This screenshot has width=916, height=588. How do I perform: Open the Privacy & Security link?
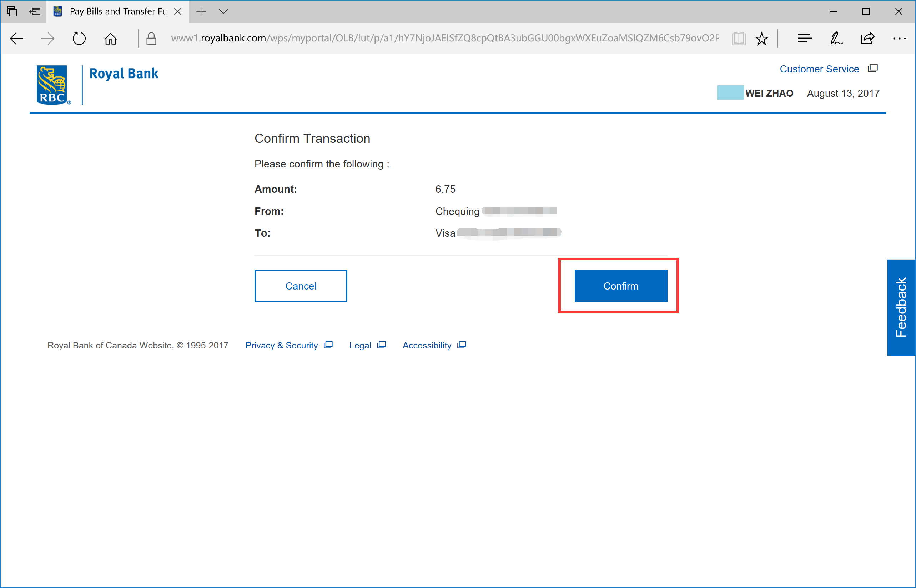[281, 346]
